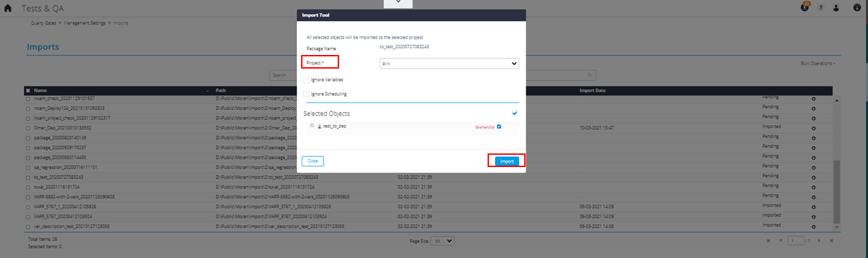Toggle select-all check in Selected Objects

[x=515, y=113]
